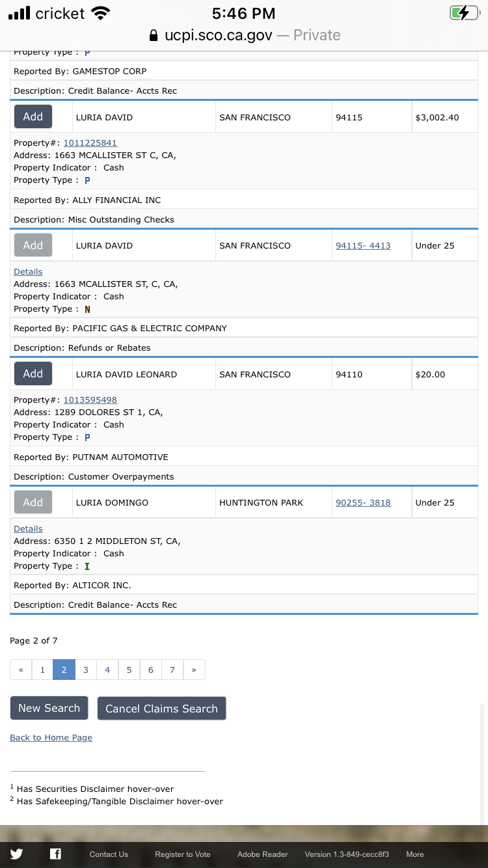The width and height of the screenshot is (488, 868).
Task: Click Page 2 of 7 label
Action: point(34,640)
